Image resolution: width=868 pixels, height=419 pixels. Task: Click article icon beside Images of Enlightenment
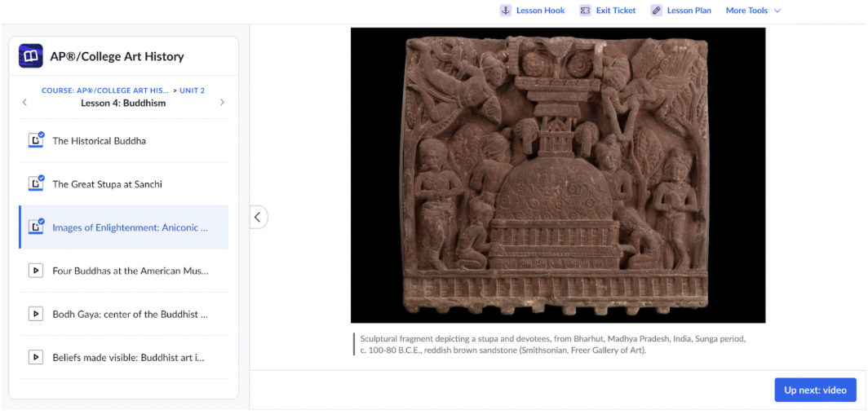point(36,227)
